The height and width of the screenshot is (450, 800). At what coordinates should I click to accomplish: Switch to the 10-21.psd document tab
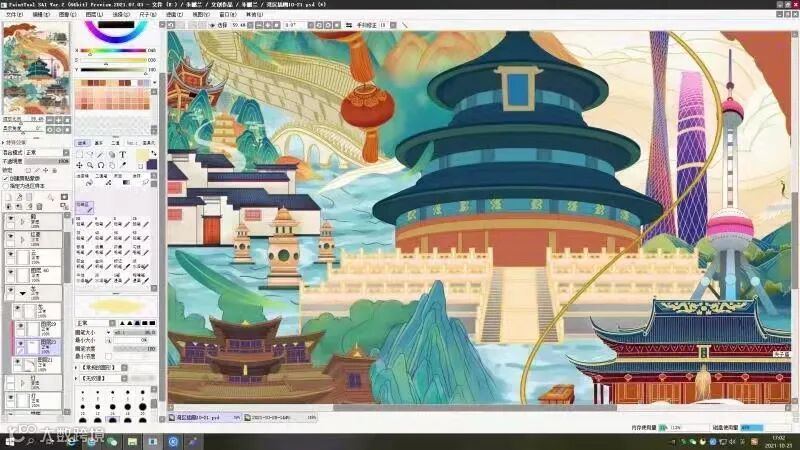pyautogui.click(x=205, y=417)
